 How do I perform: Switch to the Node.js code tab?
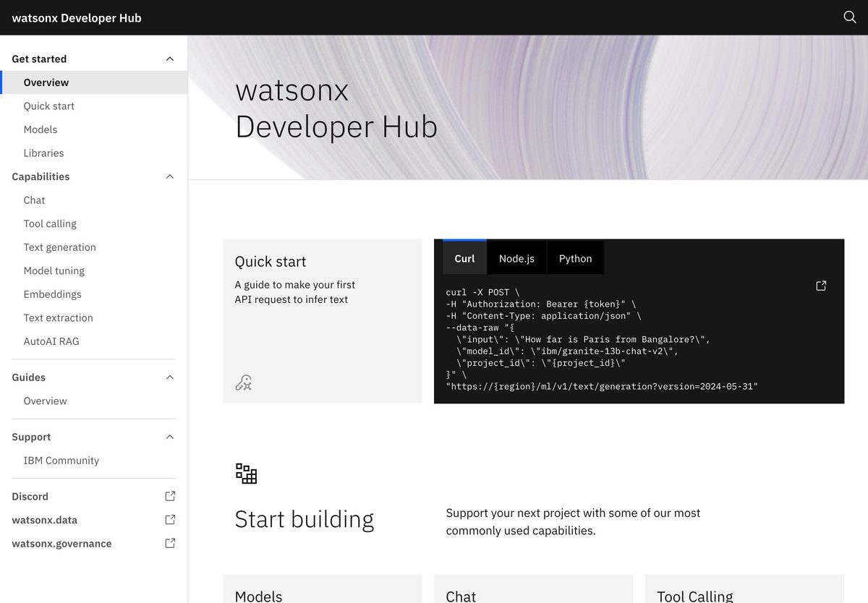point(516,258)
